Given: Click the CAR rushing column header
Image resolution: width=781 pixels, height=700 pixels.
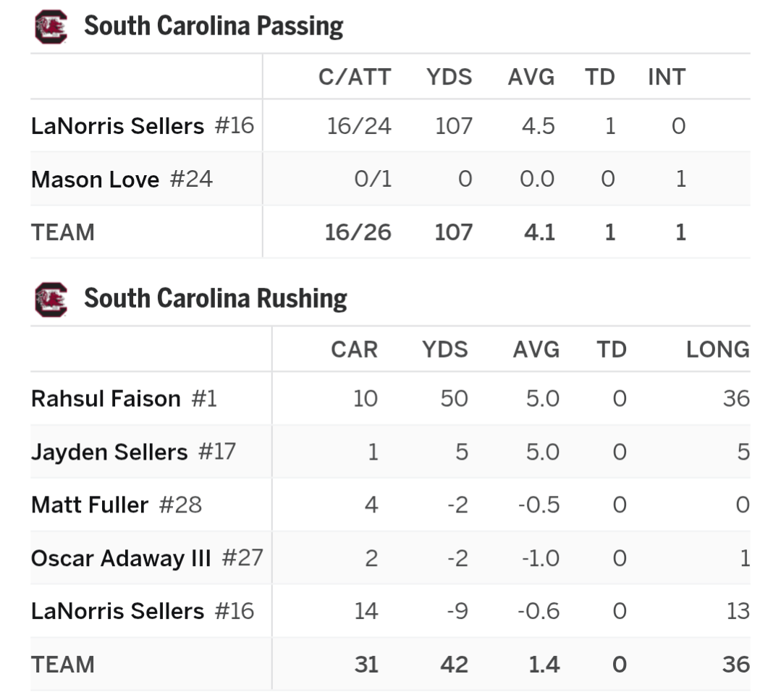Looking at the screenshot, I should click(355, 350).
